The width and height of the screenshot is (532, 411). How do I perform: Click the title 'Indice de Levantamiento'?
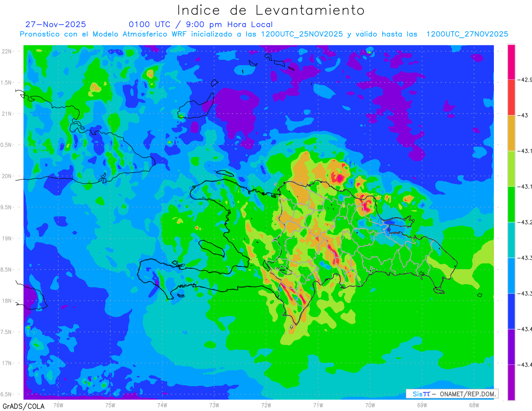(271, 10)
